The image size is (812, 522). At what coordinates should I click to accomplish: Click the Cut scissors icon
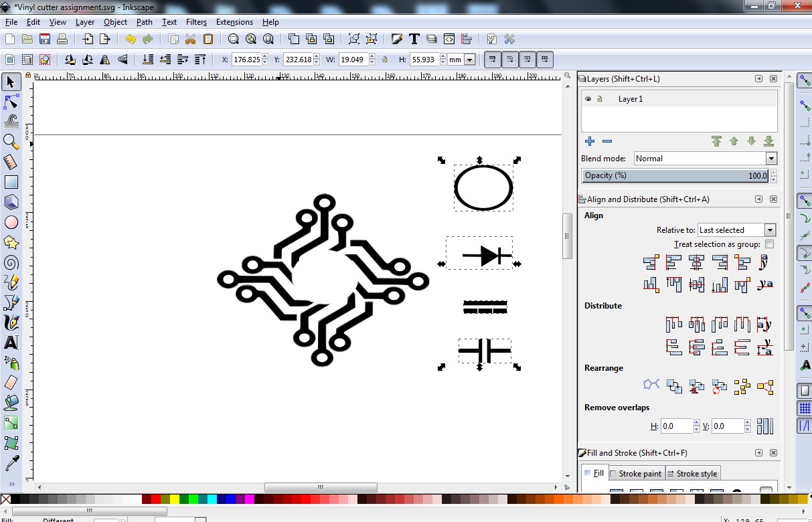(191, 39)
